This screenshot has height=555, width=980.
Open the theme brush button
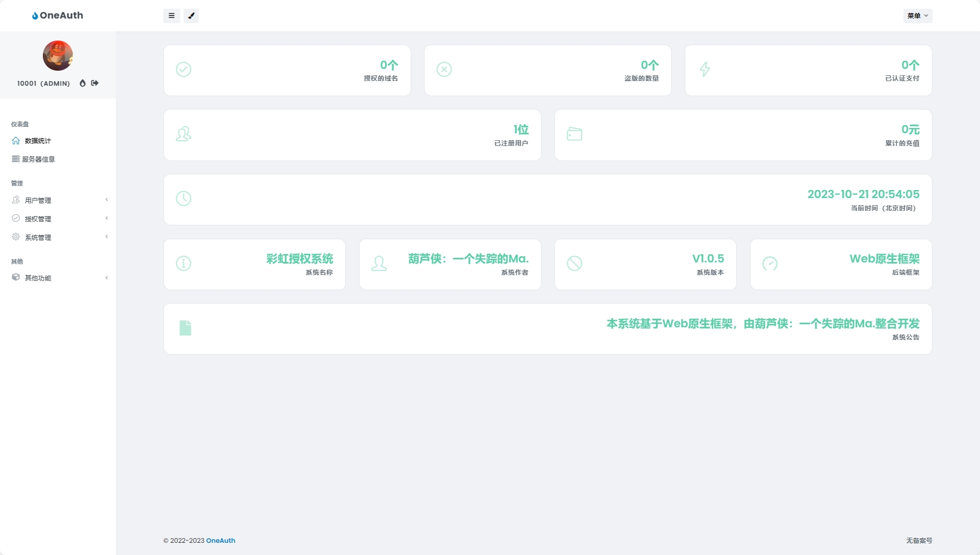(x=191, y=16)
